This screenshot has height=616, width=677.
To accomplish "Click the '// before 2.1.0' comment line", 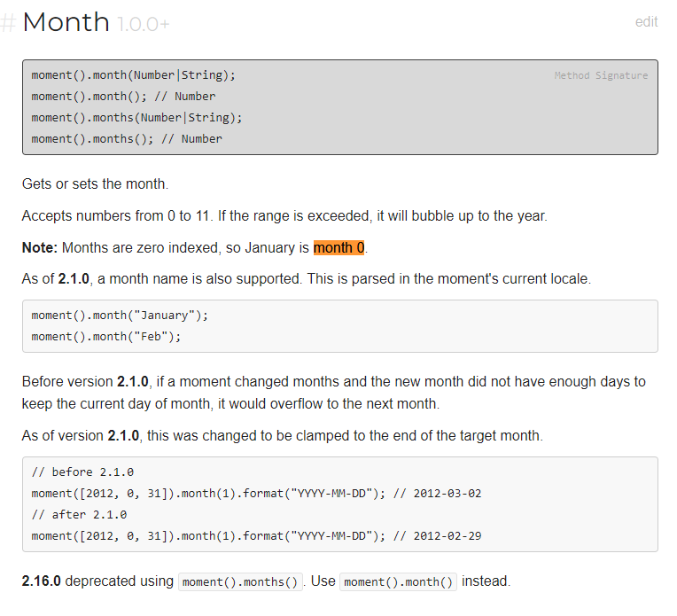I will pos(82,472).
